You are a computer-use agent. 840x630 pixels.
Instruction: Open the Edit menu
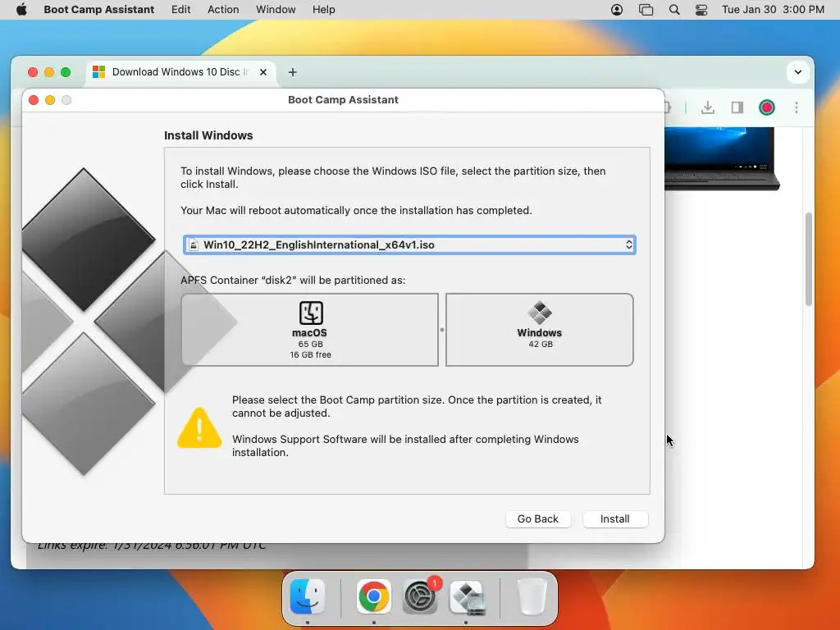[180, 10]
